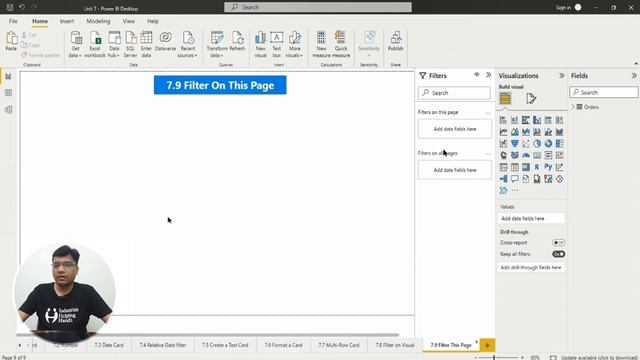Insert a Donut chart visual
640x360 pixels.
[x=548, y=144]
